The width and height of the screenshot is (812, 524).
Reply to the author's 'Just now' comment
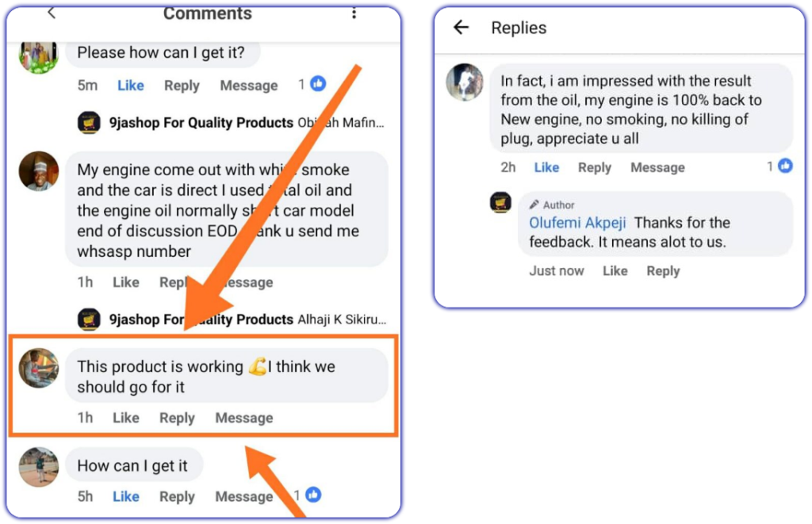tap(663, 271)
